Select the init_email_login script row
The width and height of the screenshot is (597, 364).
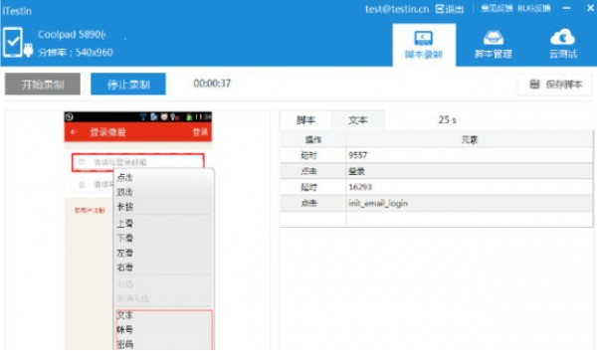coord(437,203)
